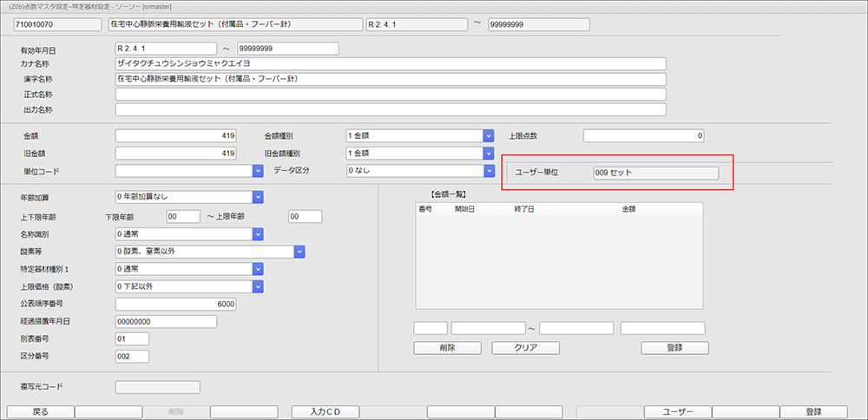
Task: Click the 戻る button
Action: 40,412
